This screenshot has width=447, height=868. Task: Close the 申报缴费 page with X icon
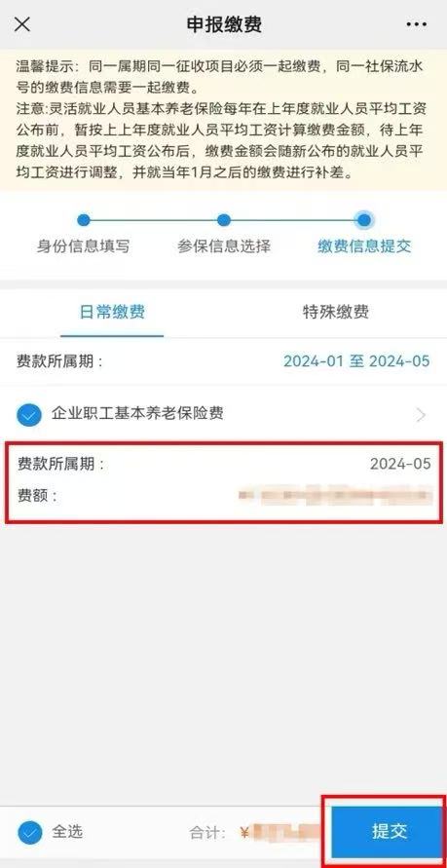[22, 25]
